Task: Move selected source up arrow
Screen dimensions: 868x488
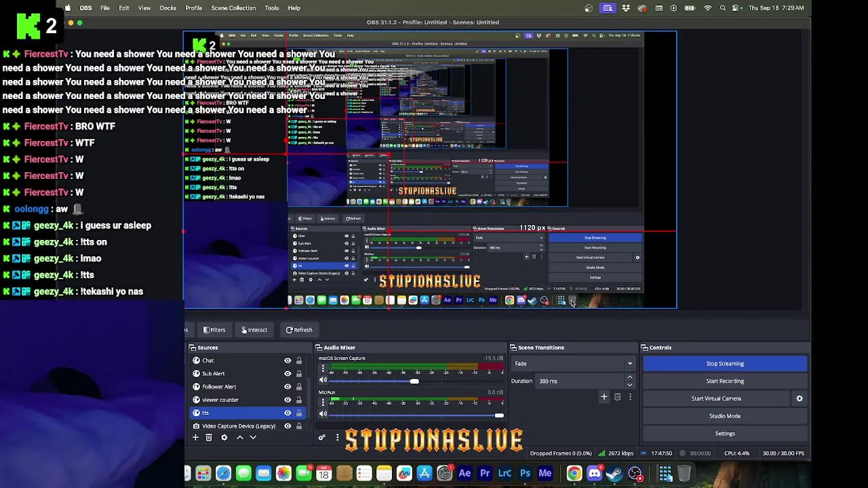Action: (239, 438)
